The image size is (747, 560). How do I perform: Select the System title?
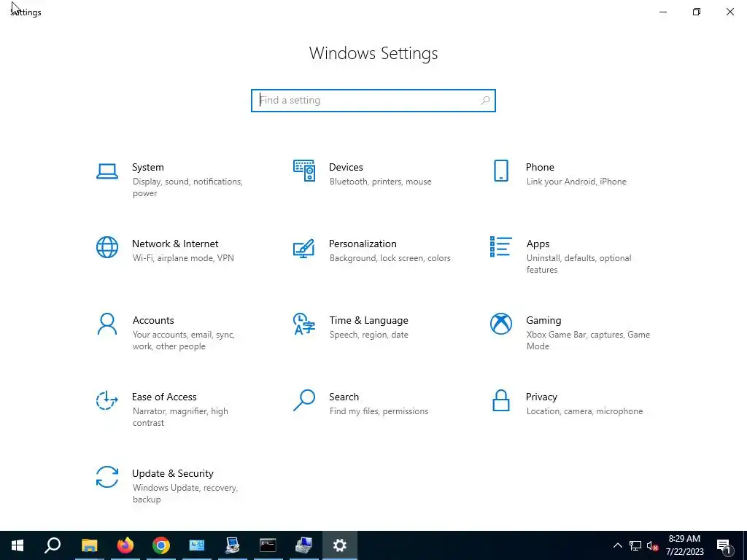(147, 167)
